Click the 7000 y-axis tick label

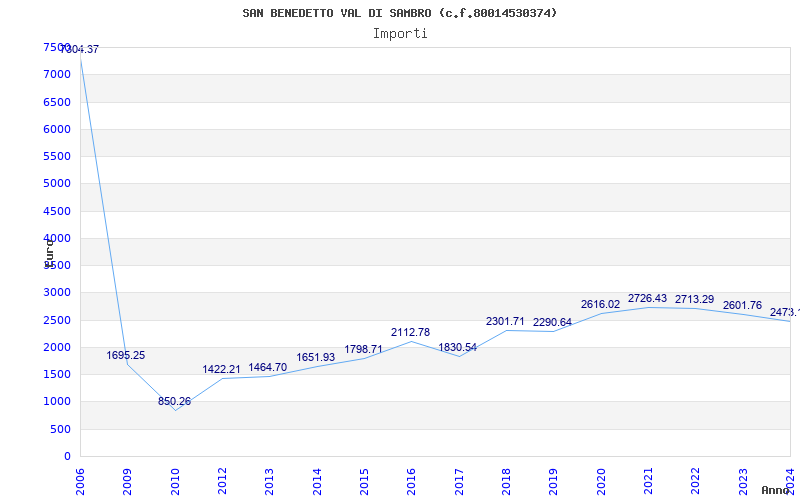pyautogui.click(x=57, y=74)
